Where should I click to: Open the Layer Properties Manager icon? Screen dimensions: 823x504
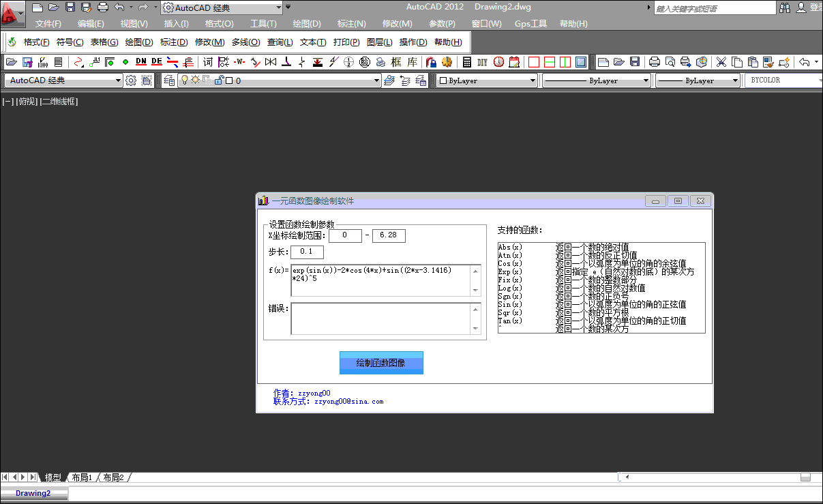pyautogui.click(x=170, y=80)
